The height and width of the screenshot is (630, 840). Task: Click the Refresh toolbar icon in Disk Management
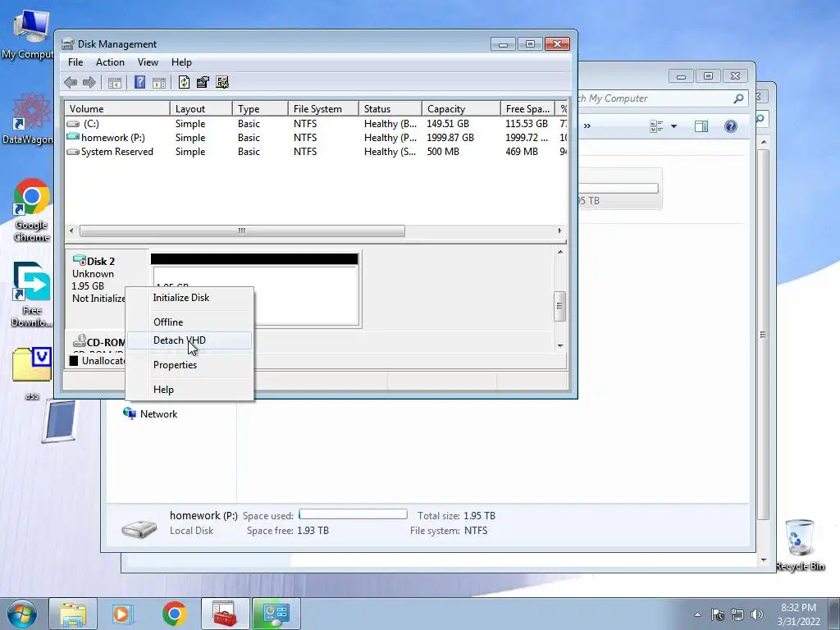[x=184, y=82]
